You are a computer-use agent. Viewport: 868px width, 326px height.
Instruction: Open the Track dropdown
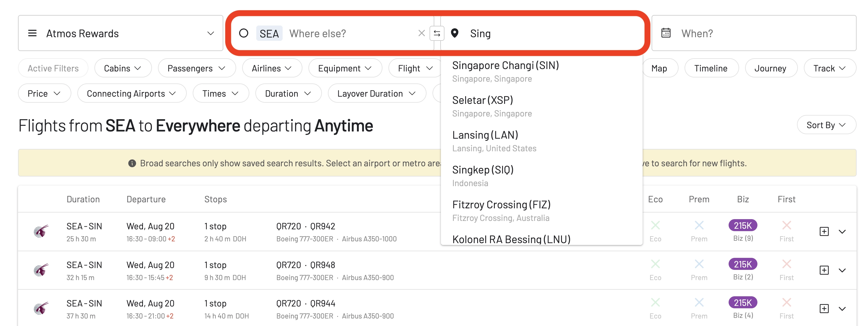tap(830, 68)
